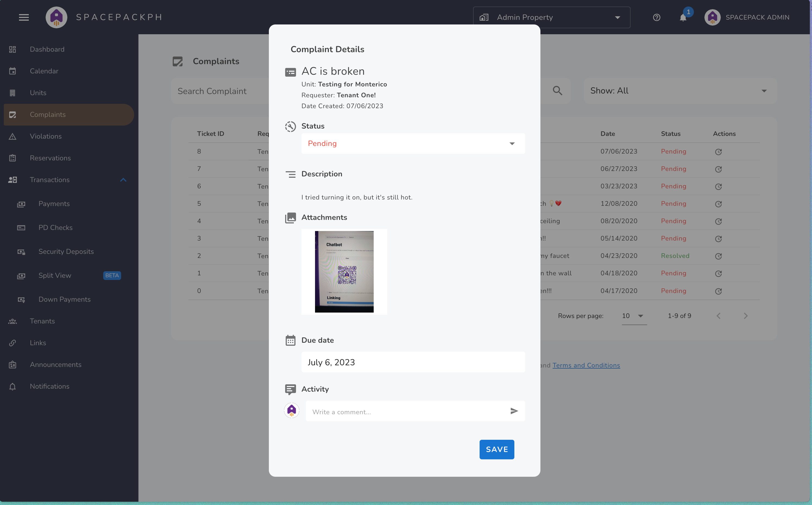This screenshot has width=812, height=505.
Task: Click update status icon for 04/17/2020 row
Action: click(x=718, y=291)
